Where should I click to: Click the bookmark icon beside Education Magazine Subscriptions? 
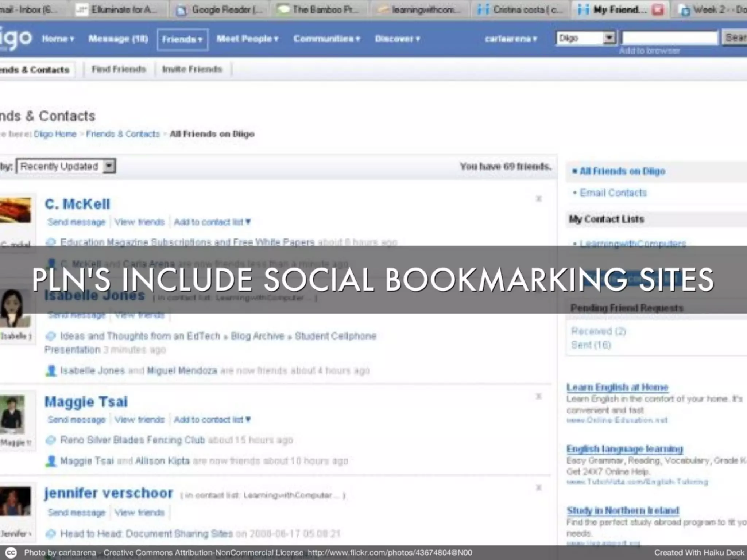(51, 242)
